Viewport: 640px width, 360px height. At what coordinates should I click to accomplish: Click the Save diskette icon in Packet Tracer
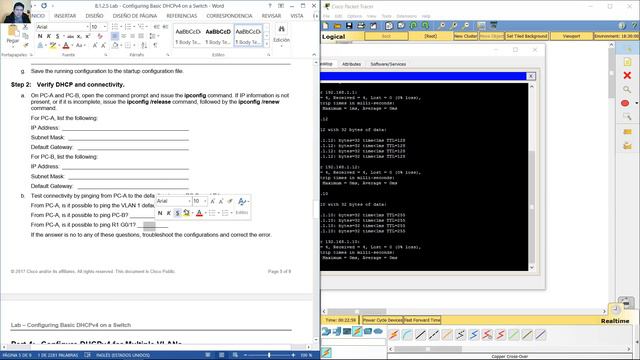(349, 26)
